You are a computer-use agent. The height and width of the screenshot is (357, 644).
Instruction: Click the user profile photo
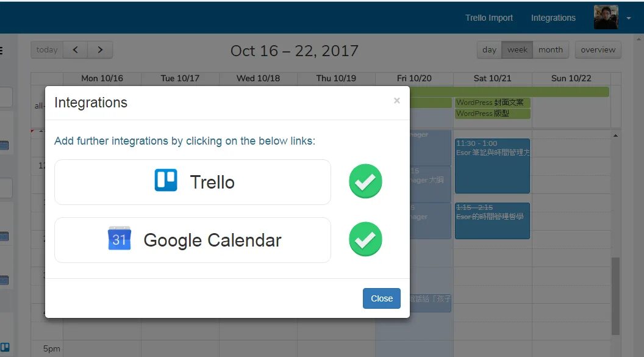pos(606,18)
